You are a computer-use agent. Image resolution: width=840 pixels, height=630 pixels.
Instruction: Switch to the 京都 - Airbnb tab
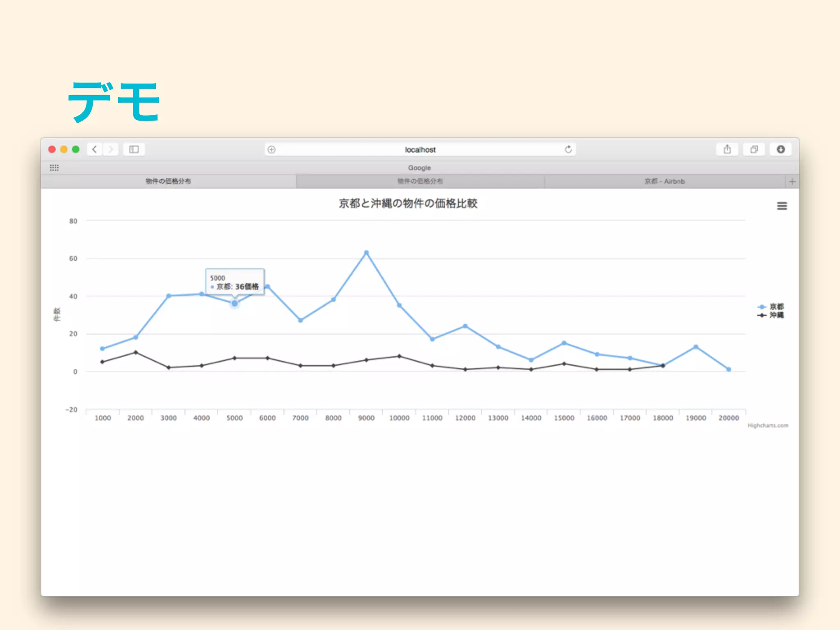coord(664,181)
